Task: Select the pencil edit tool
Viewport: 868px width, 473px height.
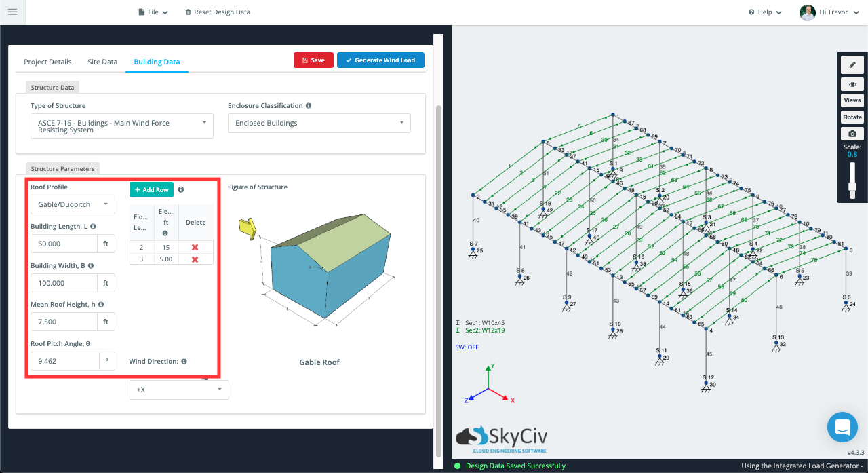Action: (x=852, y=64)
